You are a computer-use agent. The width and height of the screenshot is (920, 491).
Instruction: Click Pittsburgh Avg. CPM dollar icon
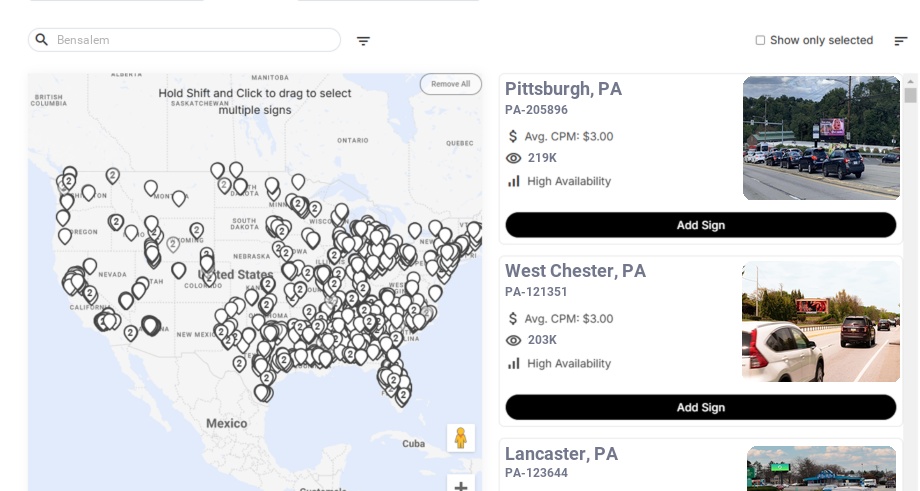[x=514, y=136]
